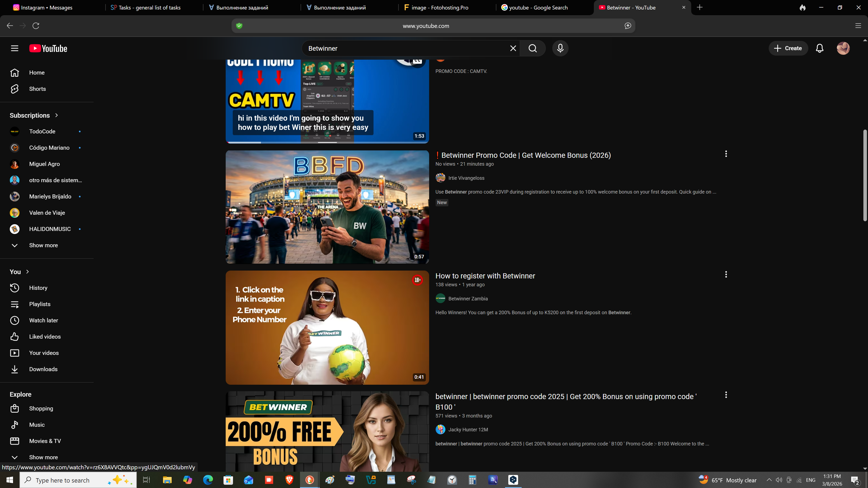This screenshot has width=868, height=488.
Task: Open Windows Start menu
Action: (9, 480)
